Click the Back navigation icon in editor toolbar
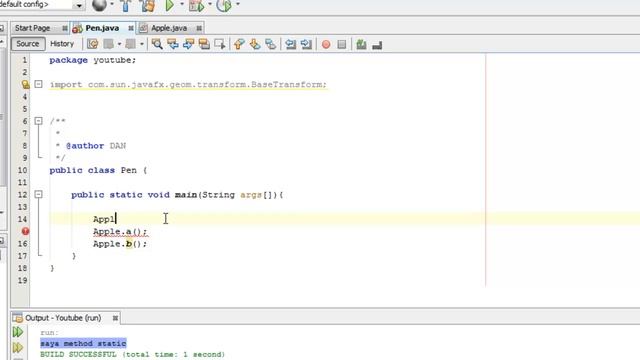This screenshot has height=360, width=640. [109, 44]
